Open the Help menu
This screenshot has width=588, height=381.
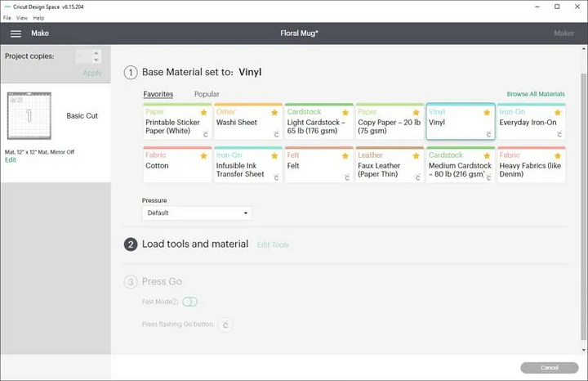coord(38,18)
